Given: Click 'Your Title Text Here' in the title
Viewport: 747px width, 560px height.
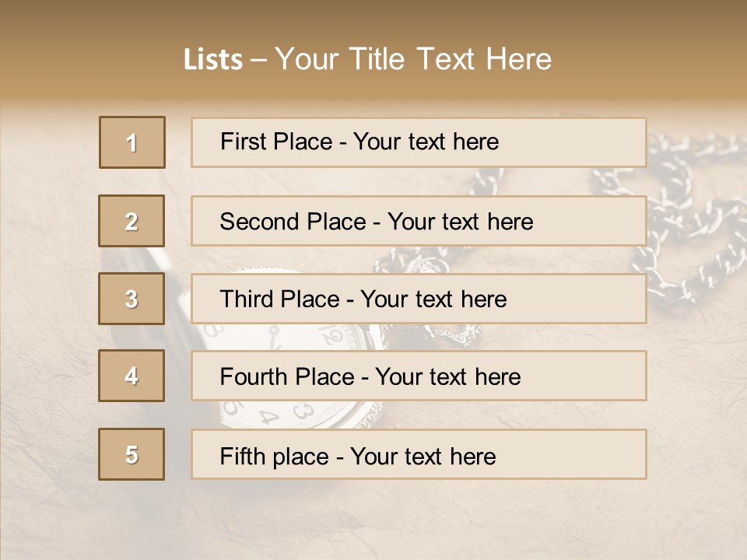Looking at the screenshot, I should tap(413, 60).
